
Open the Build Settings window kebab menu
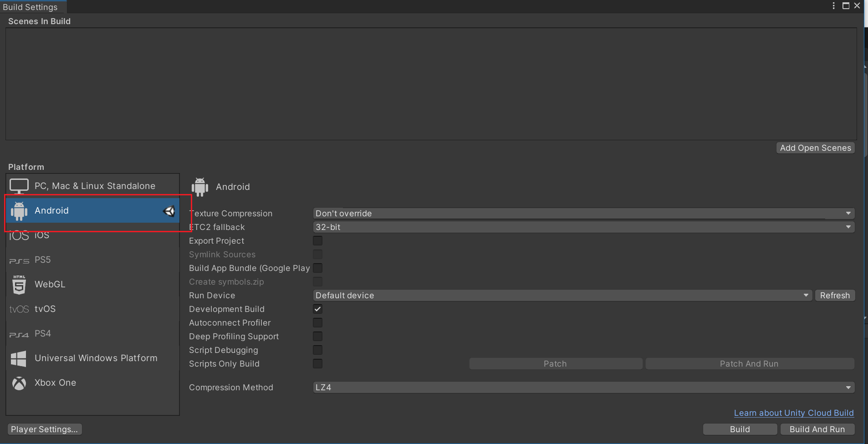tap(833, 6)
